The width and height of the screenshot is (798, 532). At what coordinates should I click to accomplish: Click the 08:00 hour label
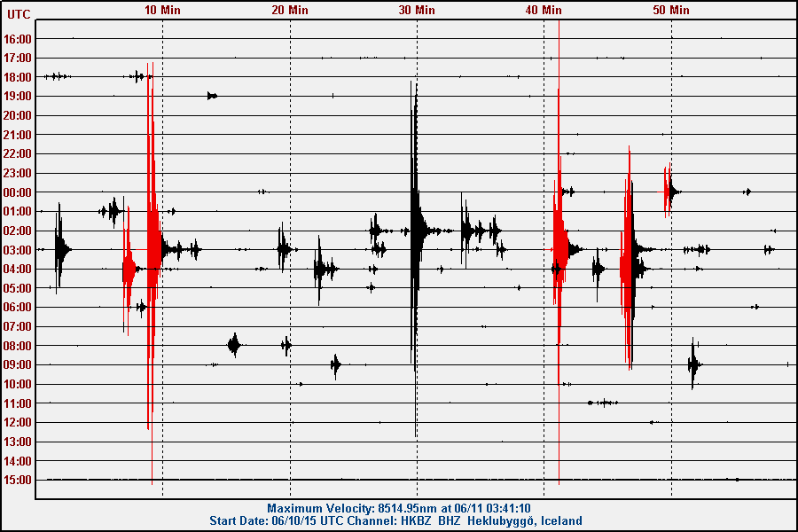click(x=18, y=346)
